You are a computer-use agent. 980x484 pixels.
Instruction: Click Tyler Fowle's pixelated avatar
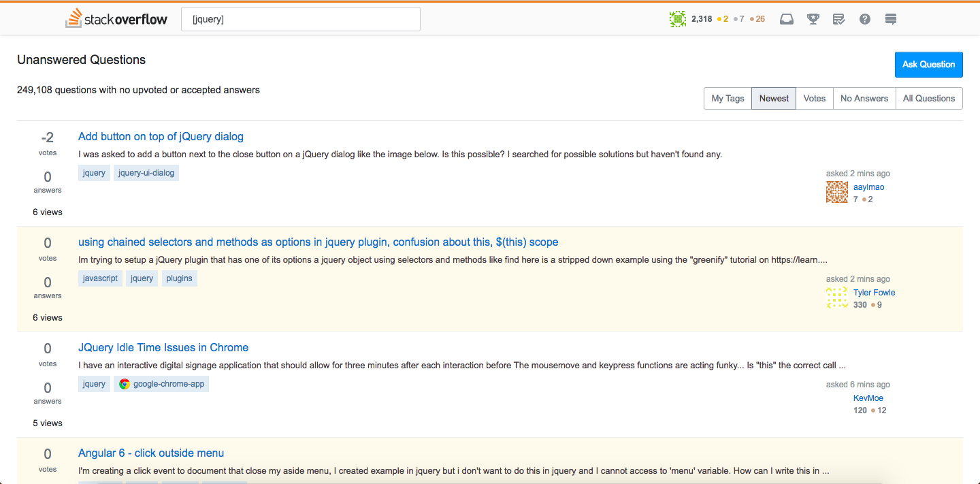tap(836, 297)
